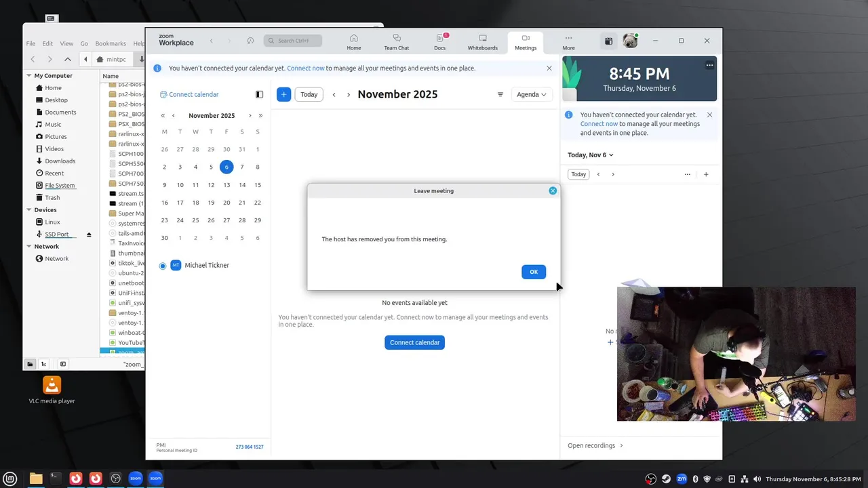
Task: Open the Linux Mint start menu
Action: point(11,479)
